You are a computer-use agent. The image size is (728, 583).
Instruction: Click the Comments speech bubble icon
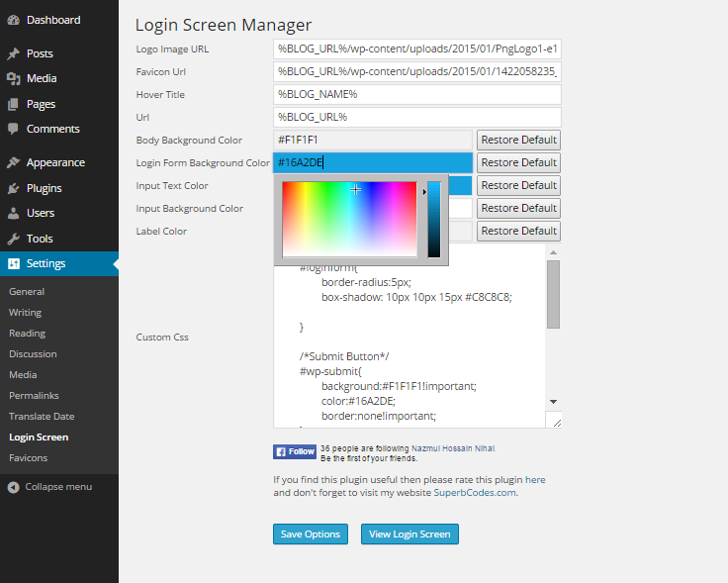(14, 129)
